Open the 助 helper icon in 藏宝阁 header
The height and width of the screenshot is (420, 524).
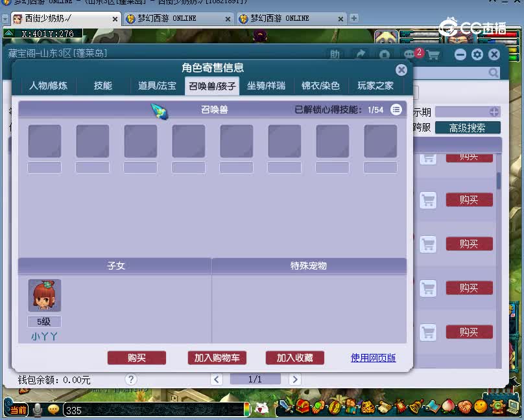(x=335, y=54)
